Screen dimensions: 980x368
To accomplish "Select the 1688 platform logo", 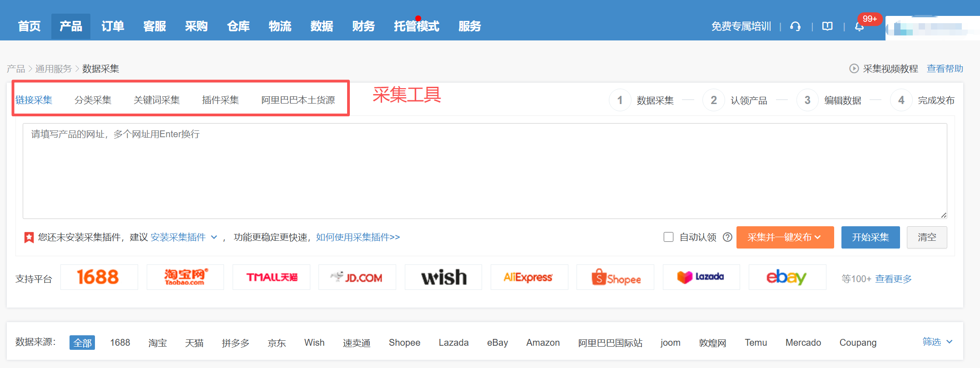I will [99, 277].
